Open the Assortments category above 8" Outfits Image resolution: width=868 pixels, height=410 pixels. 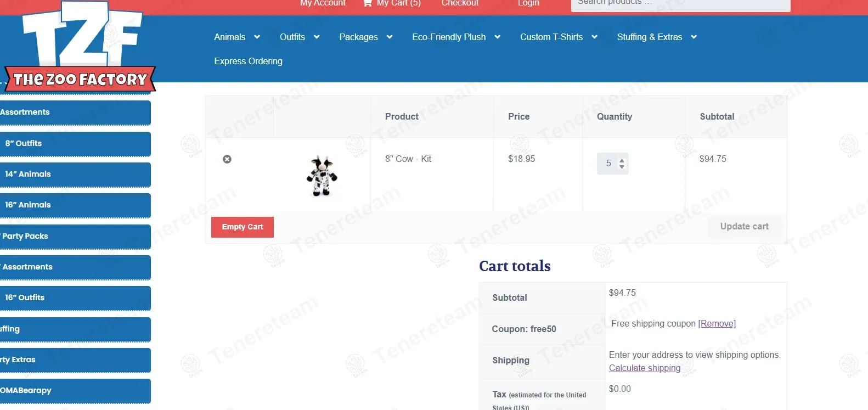click(x=75, y=112)
